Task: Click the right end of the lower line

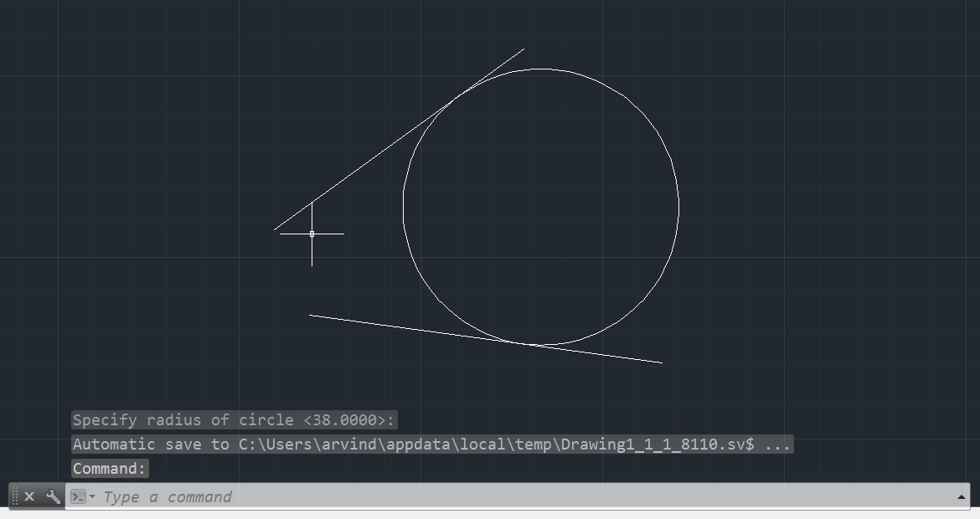Action: [x=661, y=363]
